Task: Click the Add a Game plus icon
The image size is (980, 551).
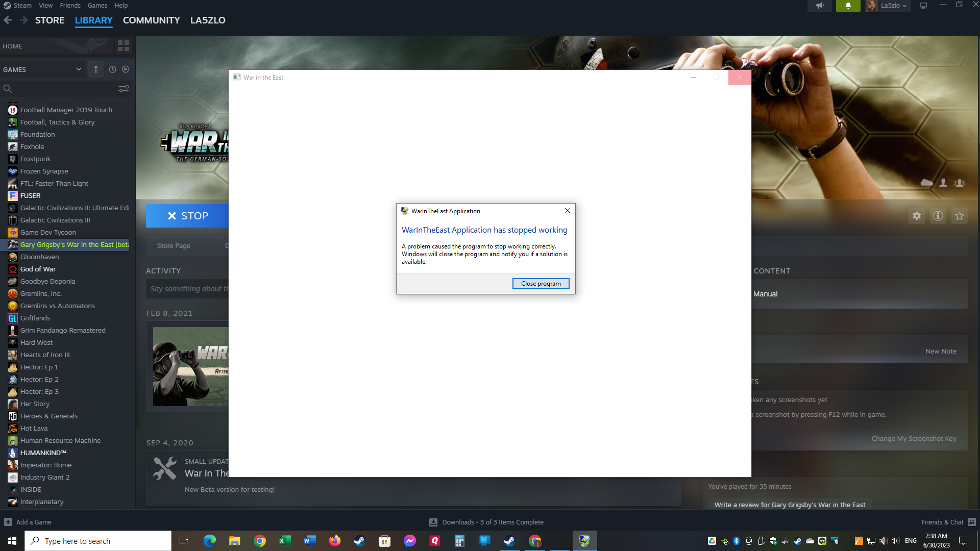Action: (x=8, y=522)
